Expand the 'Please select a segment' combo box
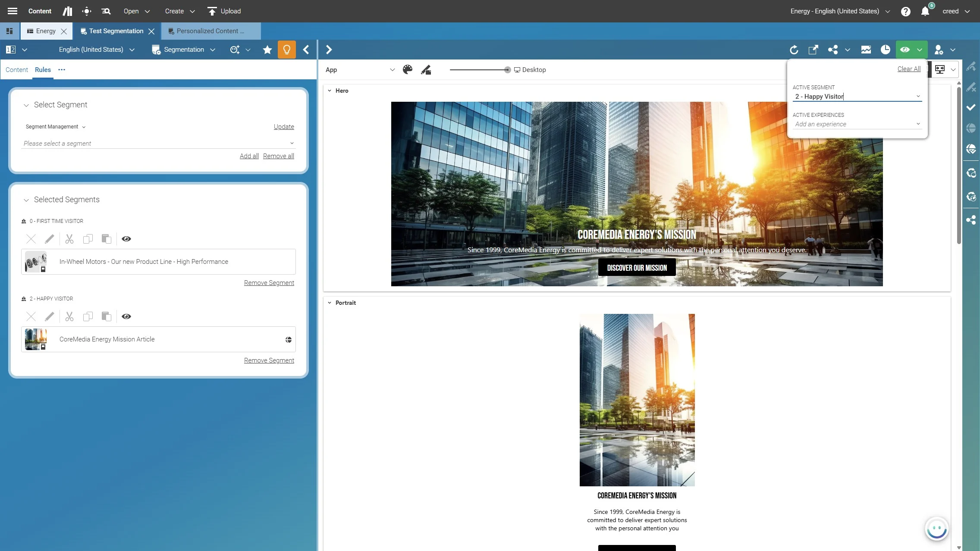This screenshot has width=980, height=551. tap(292, 143)
